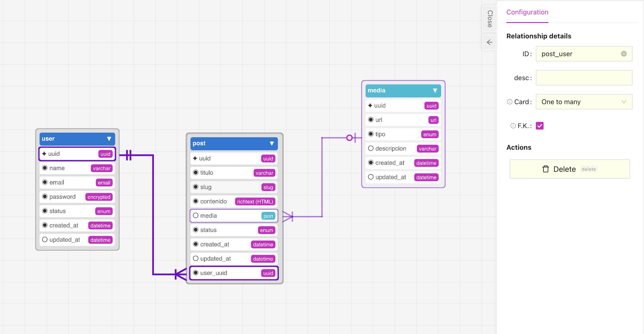Screen dimensions: 644x334
Task: Click the back arrow icon beside the panel
Action: (x=489, y=42)
